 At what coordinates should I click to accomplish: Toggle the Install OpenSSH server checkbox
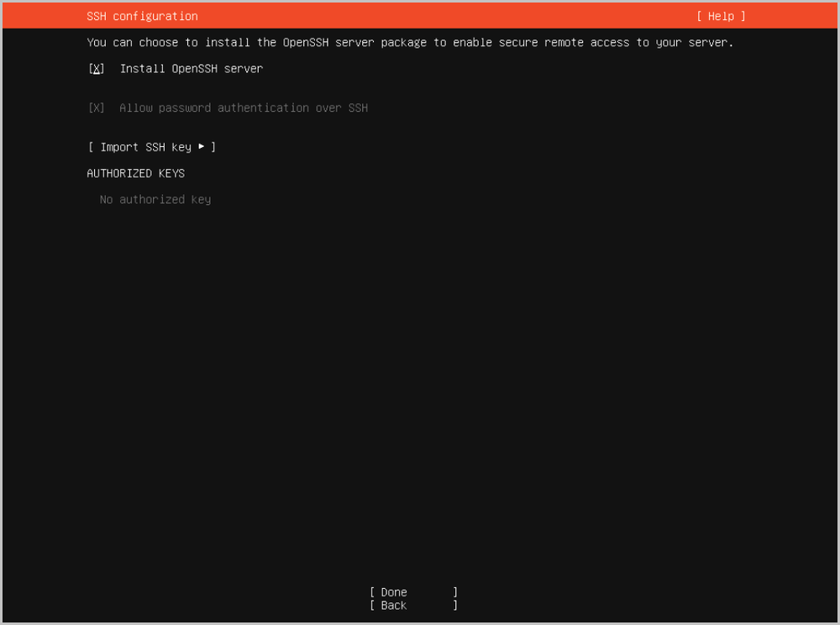pyautogui.click(x=97, y=69)
